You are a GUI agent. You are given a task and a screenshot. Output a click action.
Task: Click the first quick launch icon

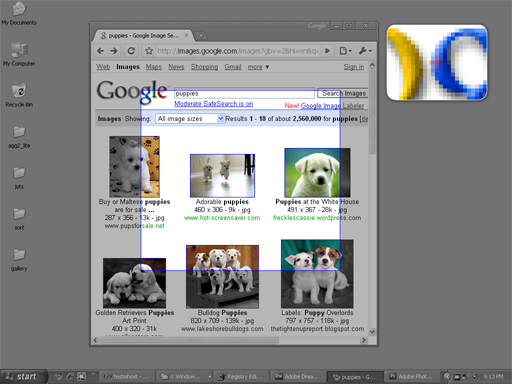point(58,377)
